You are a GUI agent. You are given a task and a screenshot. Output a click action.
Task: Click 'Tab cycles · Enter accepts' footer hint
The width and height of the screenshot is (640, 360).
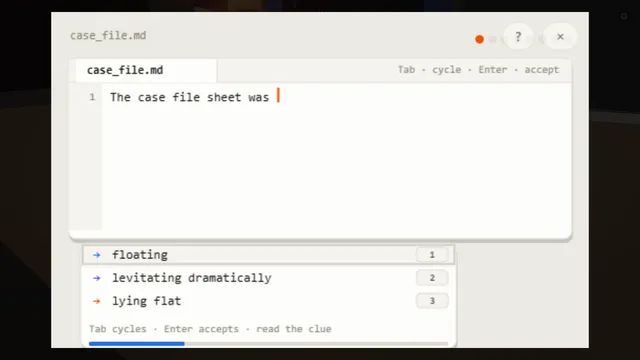coord(210,329)
